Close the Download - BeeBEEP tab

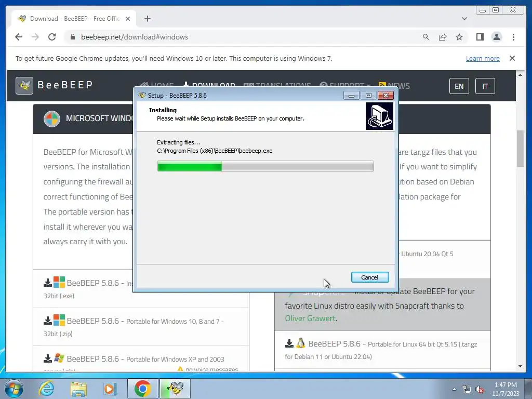tap(128, 19)
